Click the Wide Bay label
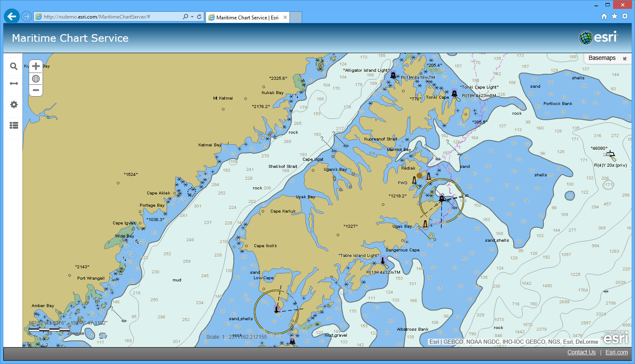 coord(124,236)
